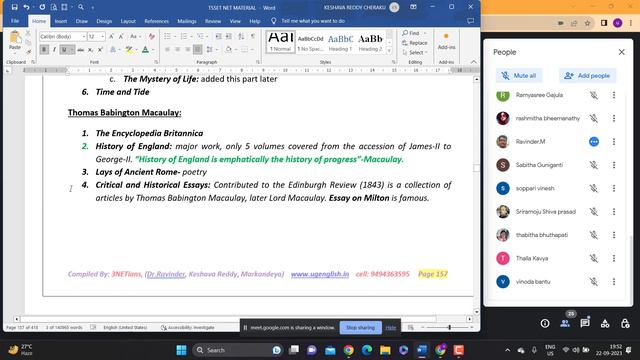
Task: Open Numbering list dropdown arrow
Action: (191, 37)
